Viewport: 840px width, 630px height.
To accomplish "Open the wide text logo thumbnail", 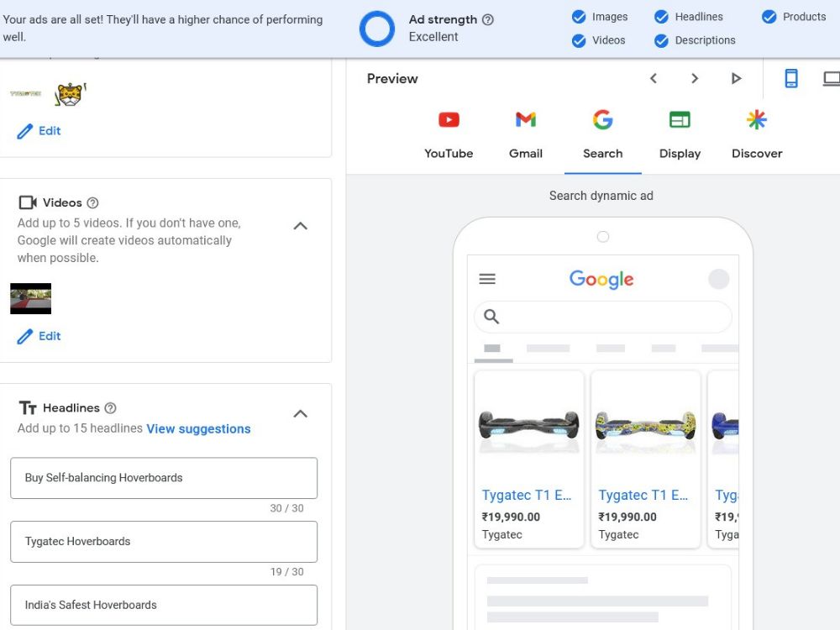I will [x=26, y=94].
